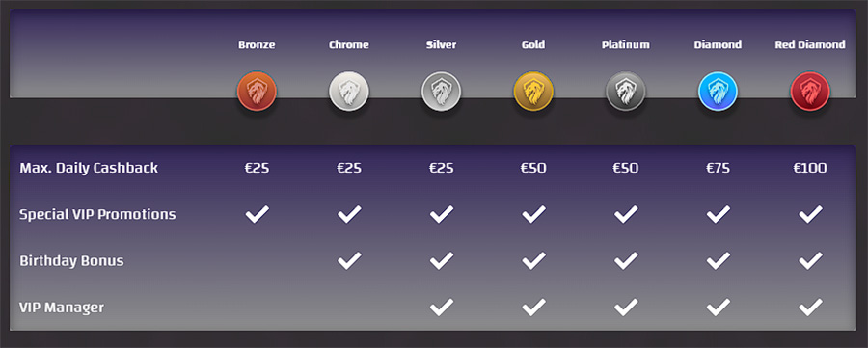Choose the Gold tier lion badge
Screen dimensions: 868x348
(533, 92)
